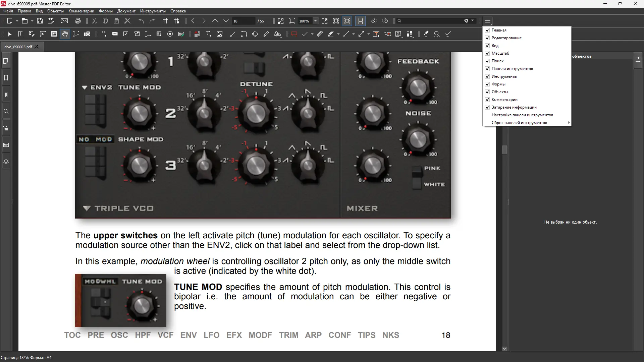This screenshot has width=644, height=362.
Task: Toggle the Затирание информации checkbox
Action: pos(487,107)
